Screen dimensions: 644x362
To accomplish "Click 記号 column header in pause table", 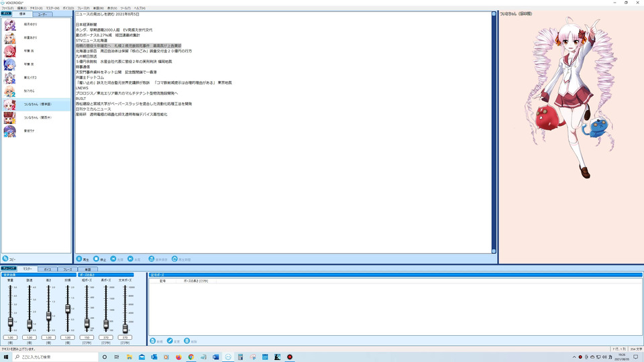I will coord(162,281).
